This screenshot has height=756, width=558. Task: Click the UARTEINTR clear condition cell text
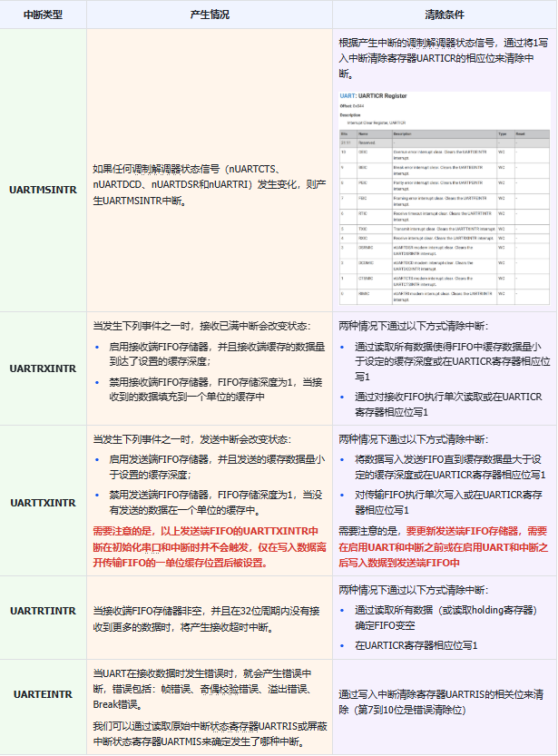coord(441,702)
